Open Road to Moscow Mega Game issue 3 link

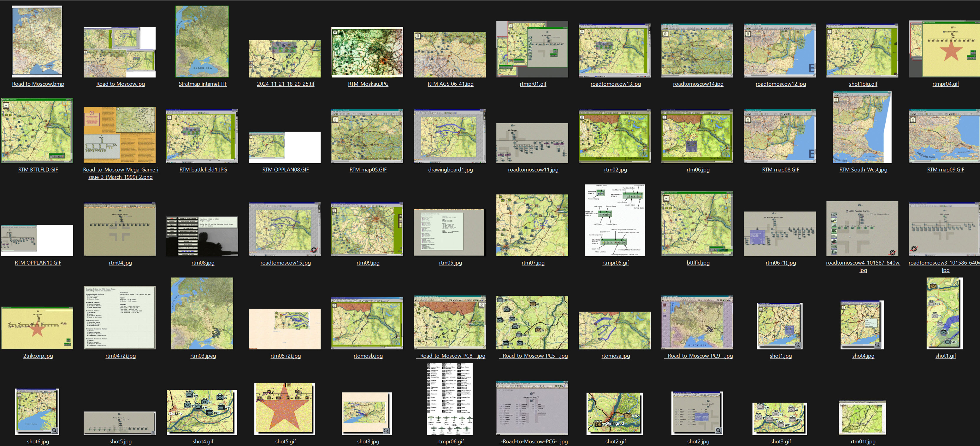click(x=120, y=173)
